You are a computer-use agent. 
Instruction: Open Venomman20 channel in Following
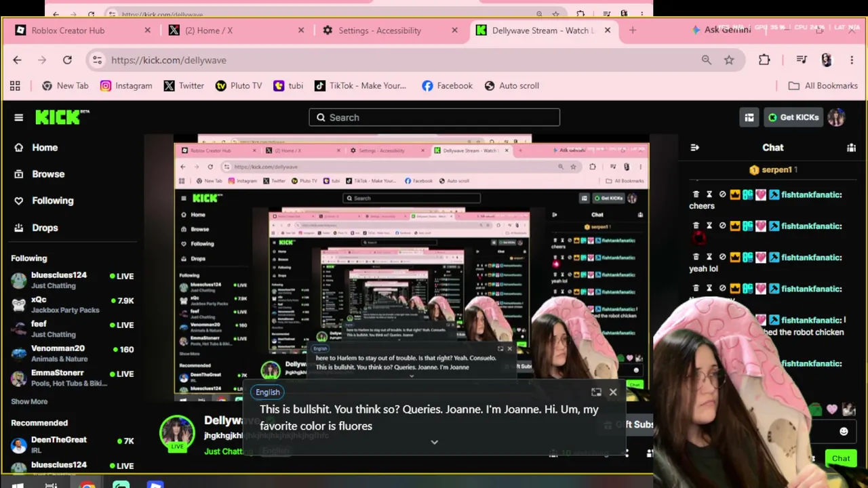point(73,353)
